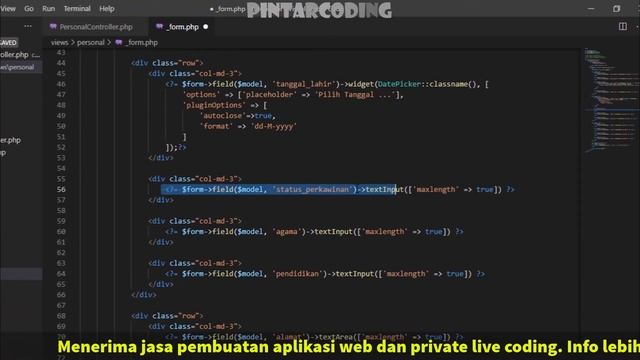Click line number 60 in gutter
The image size is (640, 360).
tap(61, 231)
